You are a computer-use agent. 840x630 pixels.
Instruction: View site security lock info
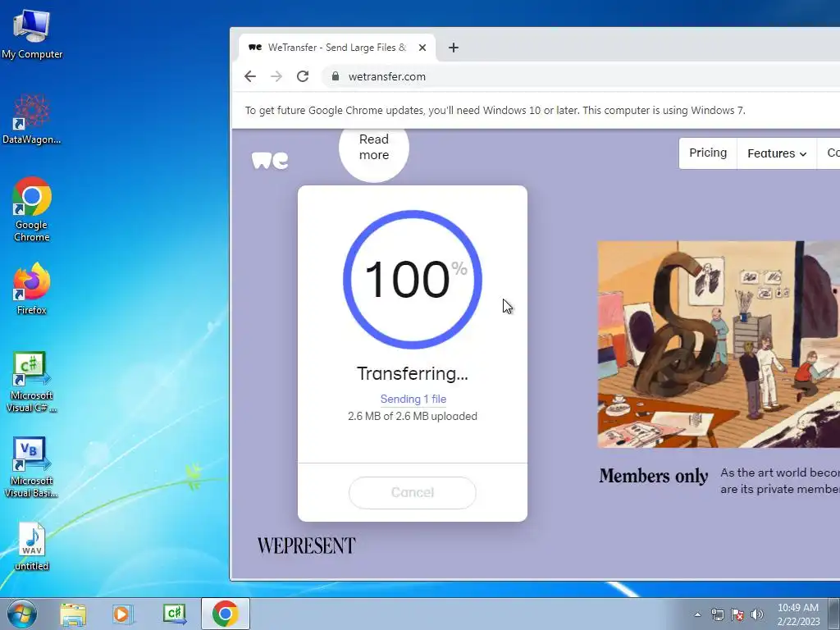[x=336, y=76]
